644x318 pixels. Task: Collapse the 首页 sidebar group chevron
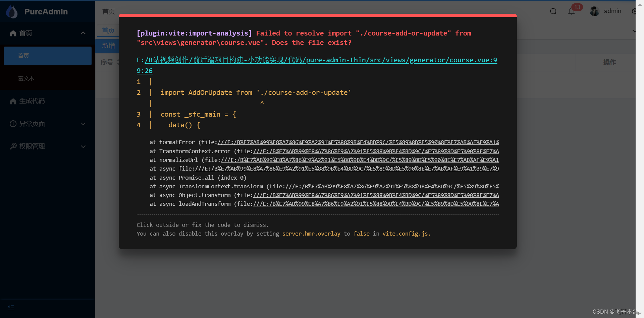pyautogui.click(x=83, y=33)
